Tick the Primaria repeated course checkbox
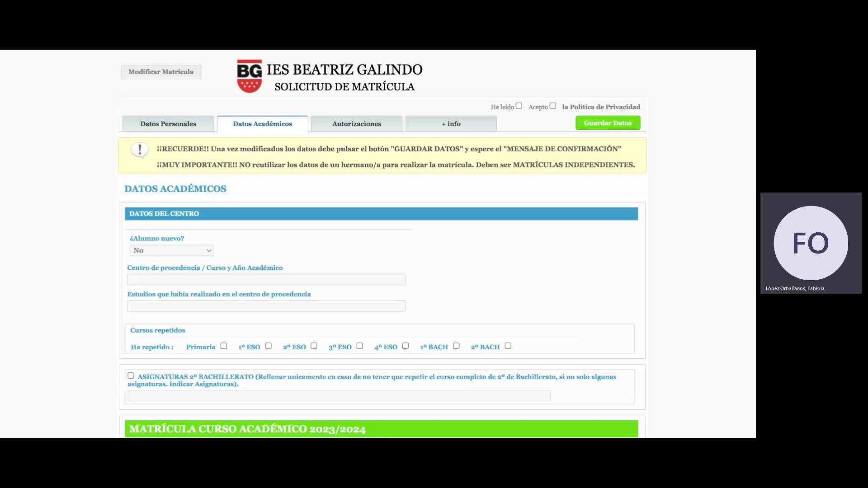 pos(223,346)
